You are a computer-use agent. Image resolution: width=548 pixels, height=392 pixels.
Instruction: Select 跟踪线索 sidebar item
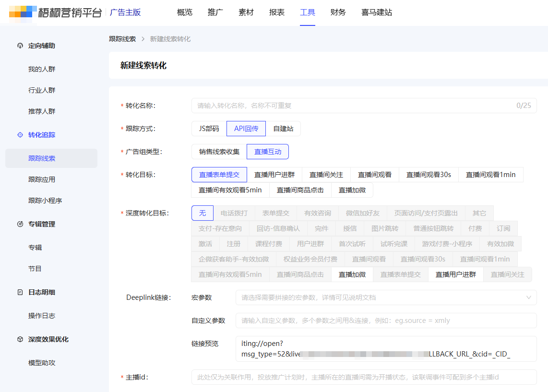[x=51, y=158]
